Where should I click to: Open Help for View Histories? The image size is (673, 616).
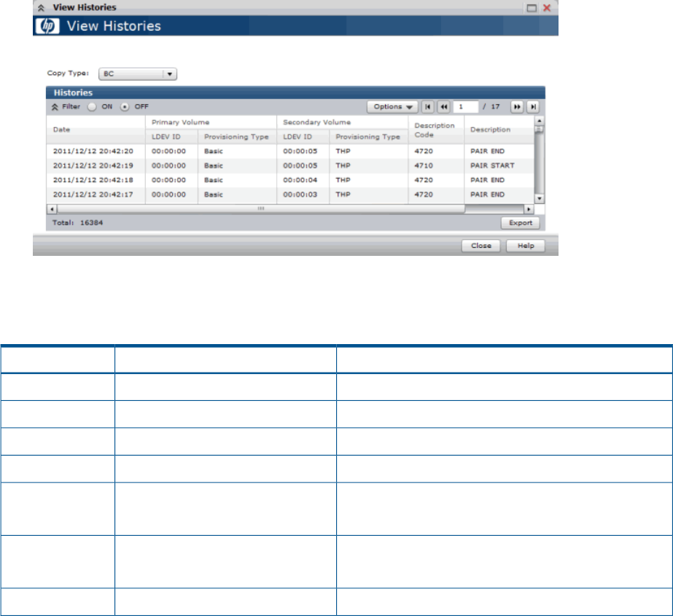click(526, 246)
